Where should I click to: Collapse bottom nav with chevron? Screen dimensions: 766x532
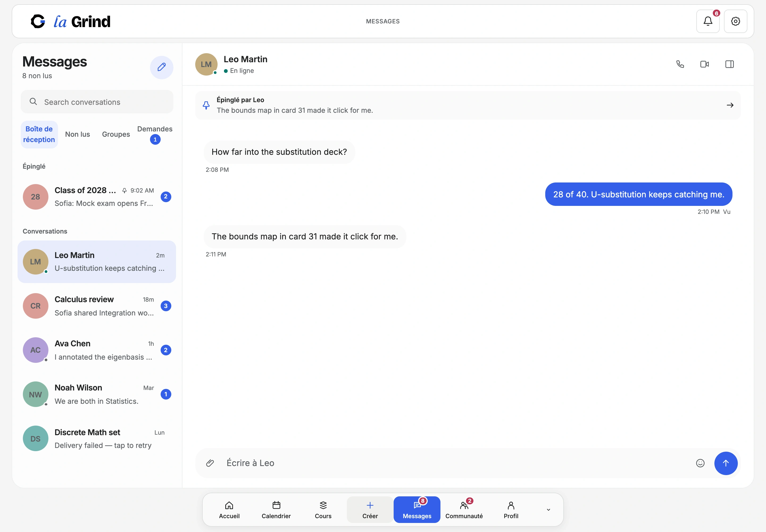point(548,510)
